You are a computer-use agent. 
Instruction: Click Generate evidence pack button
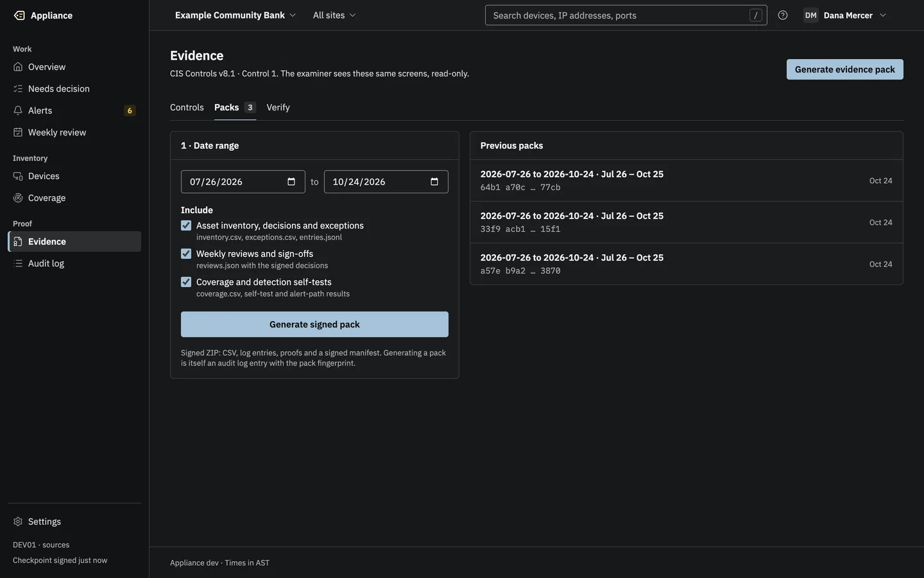point(844,69)
